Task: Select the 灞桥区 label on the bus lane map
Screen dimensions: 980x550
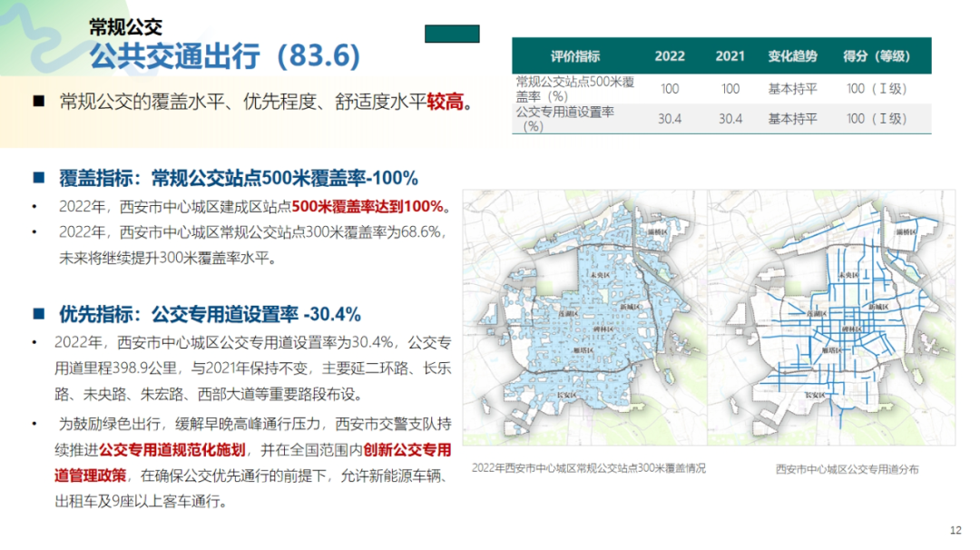Action: coord(906,232)
